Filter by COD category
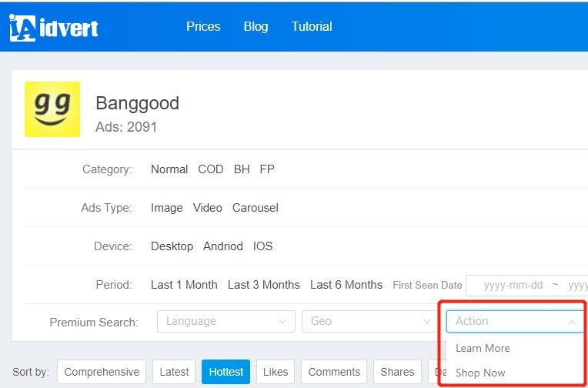588x388 pixels. [210, 169]
